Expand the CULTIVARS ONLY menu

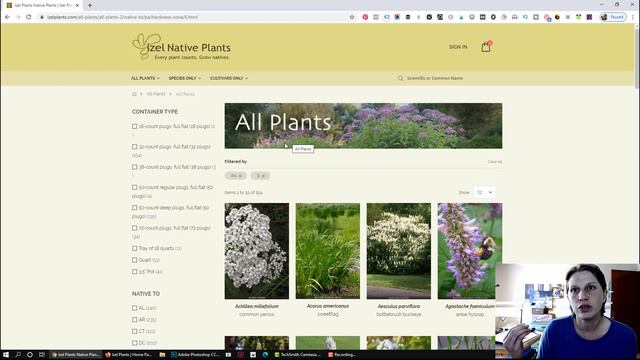click(x=229, y=78)
